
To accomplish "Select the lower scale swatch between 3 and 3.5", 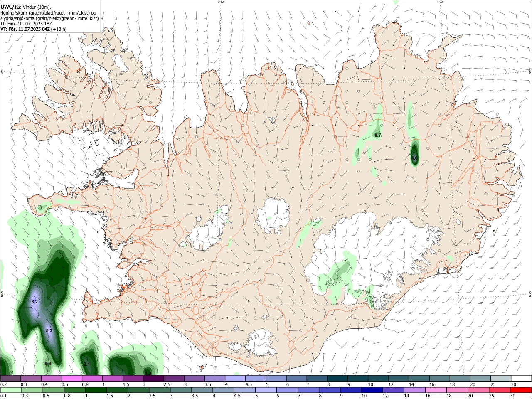I will point(181,390).
